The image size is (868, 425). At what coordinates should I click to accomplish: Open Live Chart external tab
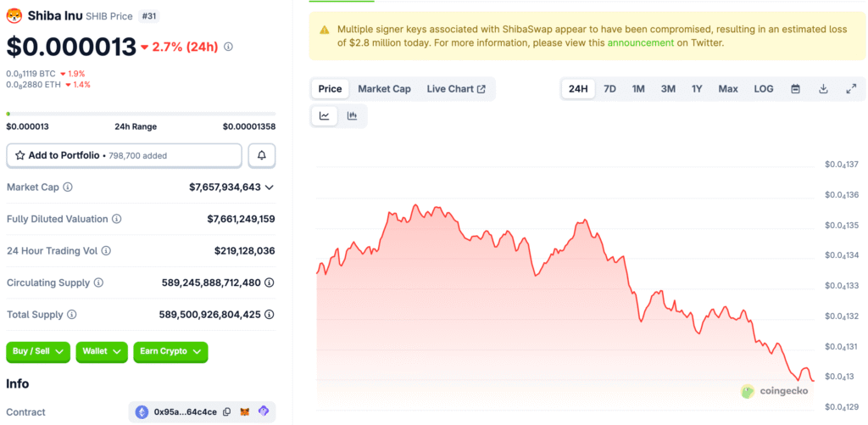pyautogui.click(x=456, y=89)
